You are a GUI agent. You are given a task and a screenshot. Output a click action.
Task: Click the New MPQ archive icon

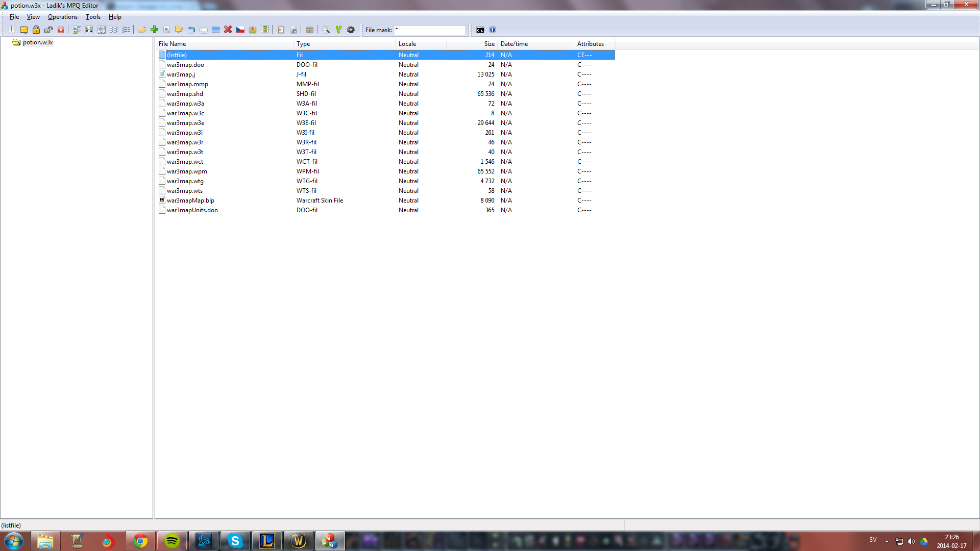point(11,30)
